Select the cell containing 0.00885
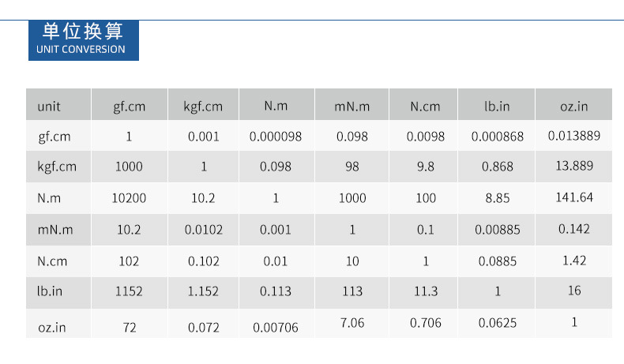Viewport: 624px width, 364px height. point(497,230)
